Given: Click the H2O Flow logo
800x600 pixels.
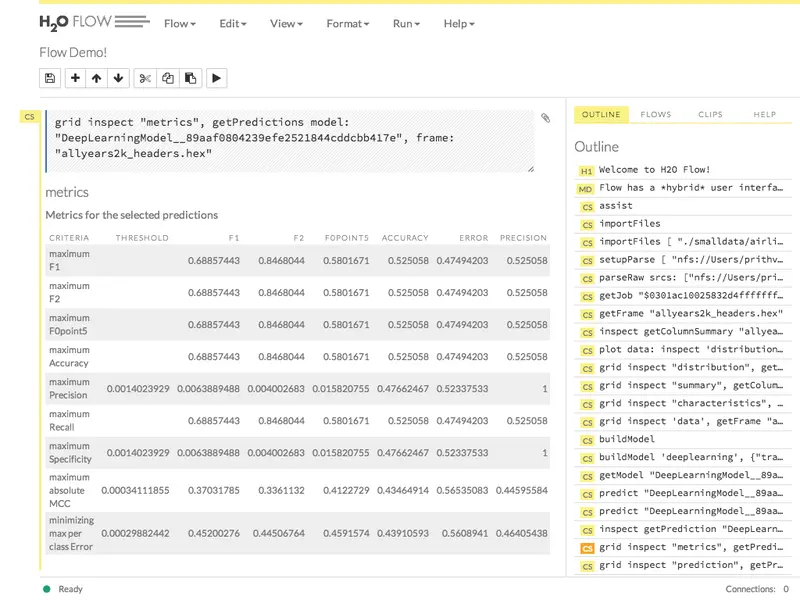Looking at the screenshot, I should tap(94, 22).
